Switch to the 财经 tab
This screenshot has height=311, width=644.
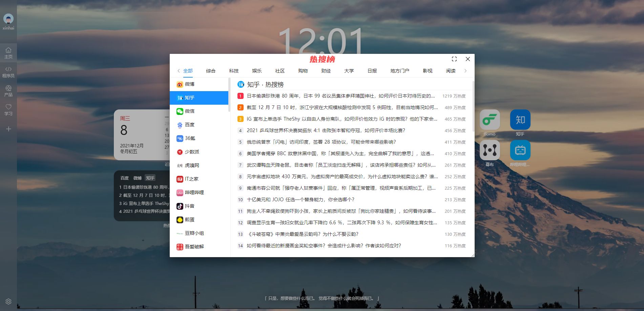coord(326,71)
